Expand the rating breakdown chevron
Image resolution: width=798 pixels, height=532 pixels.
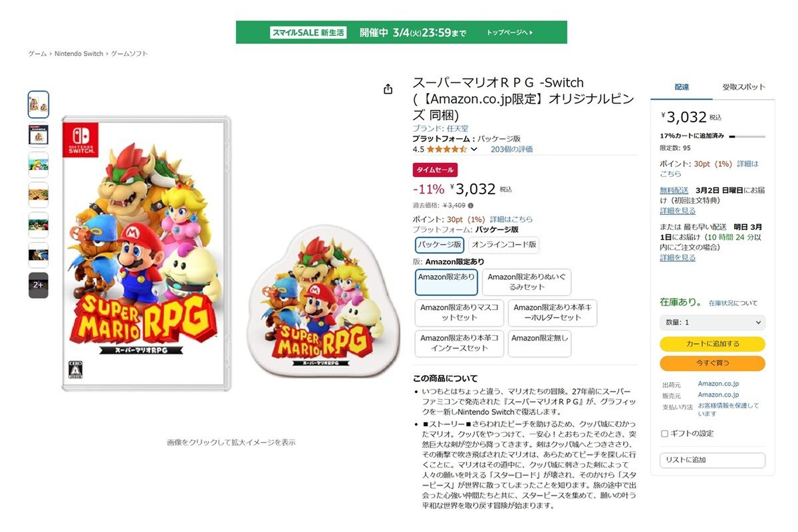[x=473, y=150]
